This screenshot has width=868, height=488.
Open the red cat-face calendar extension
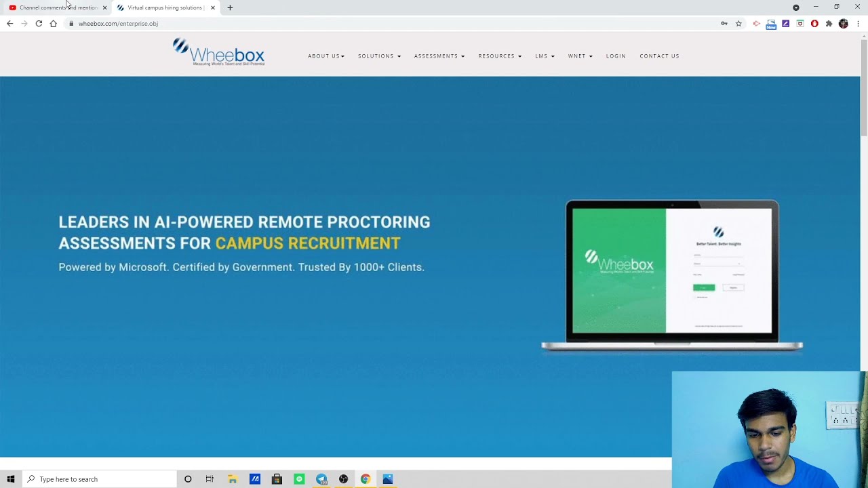pos(800,24)
